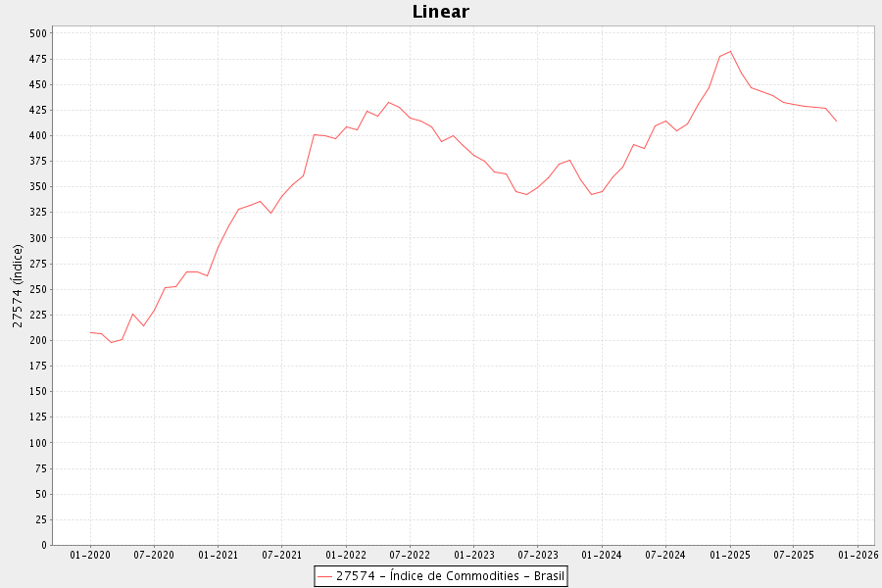Click the line's starting point at 01-2020
Screen dimensions: 882x588
90,332
